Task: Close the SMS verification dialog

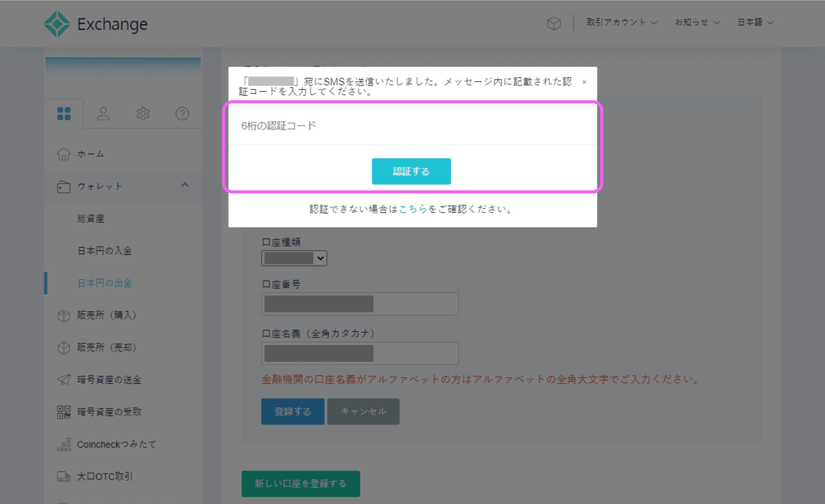Action: click(584, 82)
